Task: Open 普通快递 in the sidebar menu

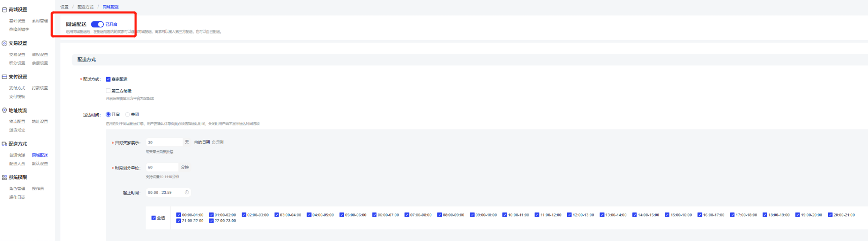Action: [x=17, y=155]
